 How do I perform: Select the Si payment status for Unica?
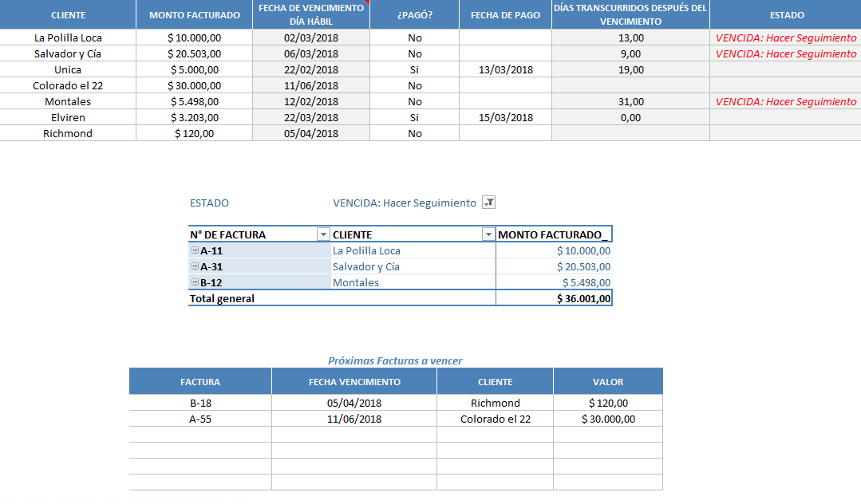pos(413,69)
